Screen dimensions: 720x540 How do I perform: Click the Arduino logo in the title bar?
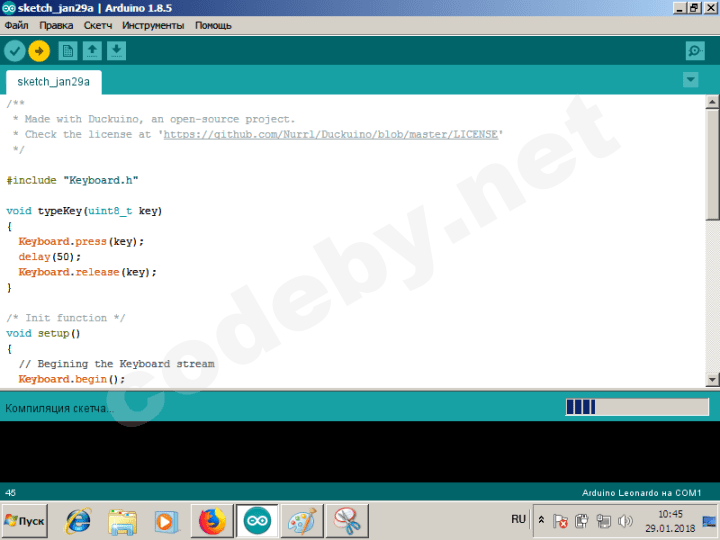tap(9, 8)
